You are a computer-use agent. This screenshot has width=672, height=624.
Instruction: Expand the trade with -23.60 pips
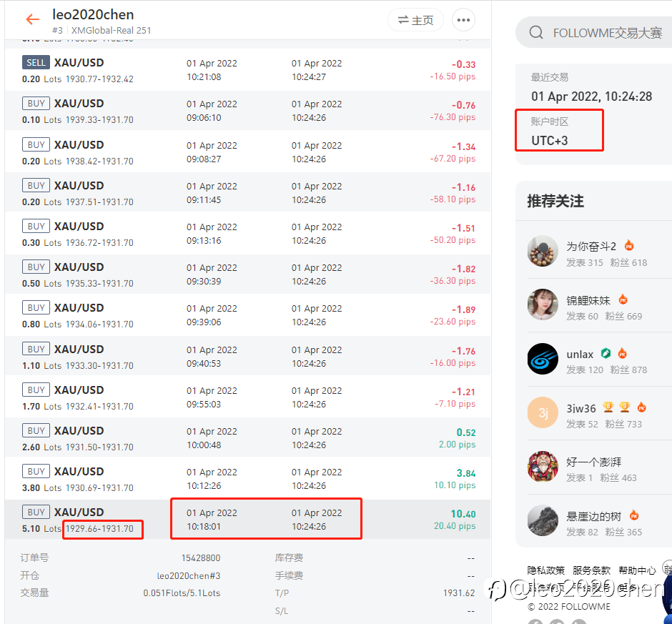(x=248, y=315)
